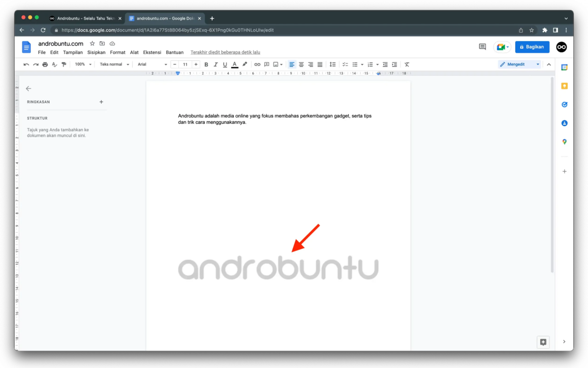Align text to the left
Screen dimensions: 588x368
[292, 65]
